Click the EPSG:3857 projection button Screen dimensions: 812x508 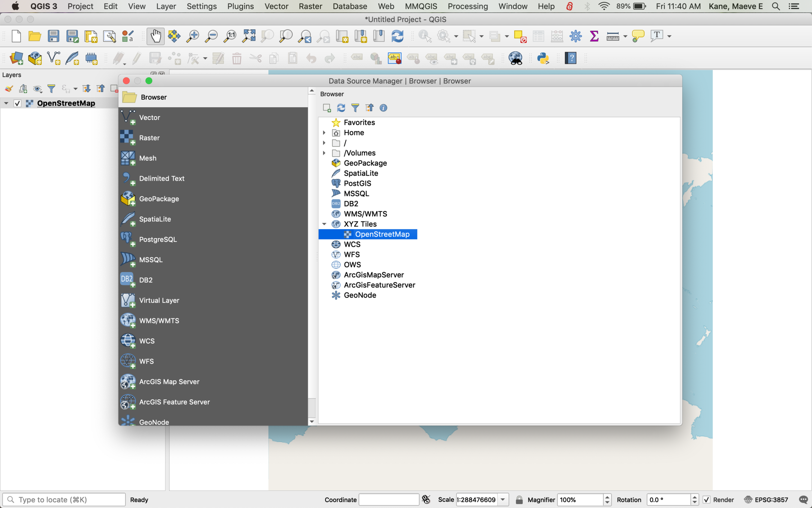pyautogui.click(x=766, y=500)
